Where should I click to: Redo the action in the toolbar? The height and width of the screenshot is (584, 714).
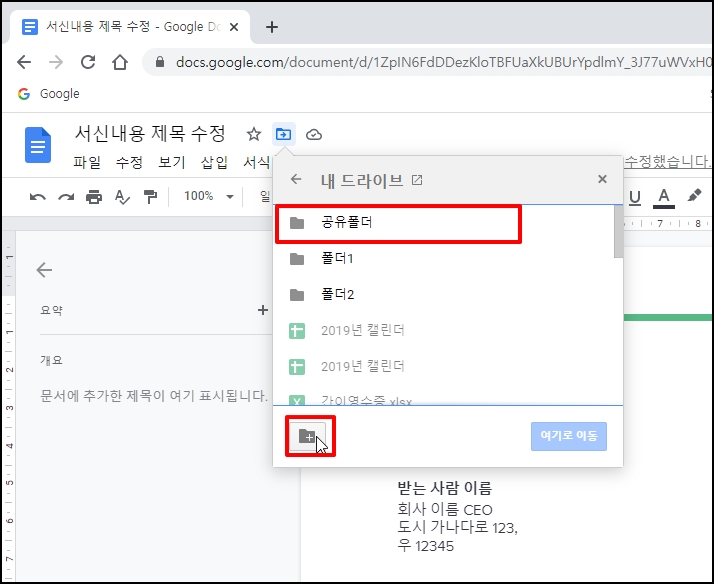coord(66,197)
